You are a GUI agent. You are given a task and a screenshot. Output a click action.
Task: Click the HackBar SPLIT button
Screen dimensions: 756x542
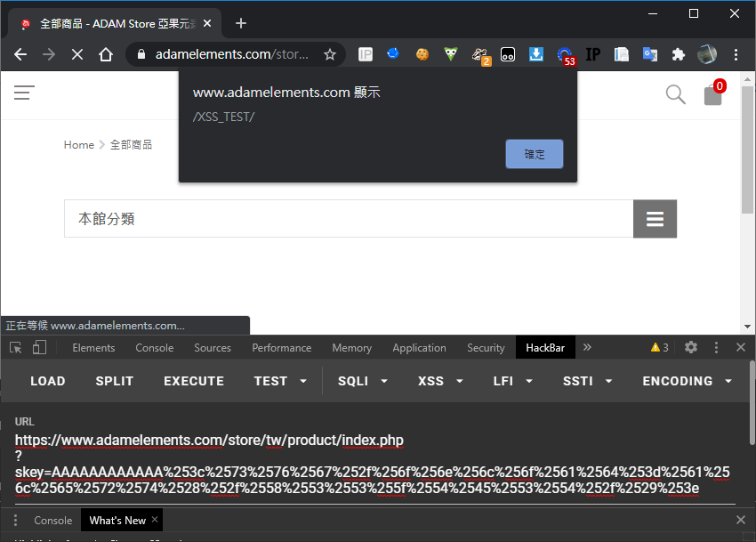tap(114, 381)
